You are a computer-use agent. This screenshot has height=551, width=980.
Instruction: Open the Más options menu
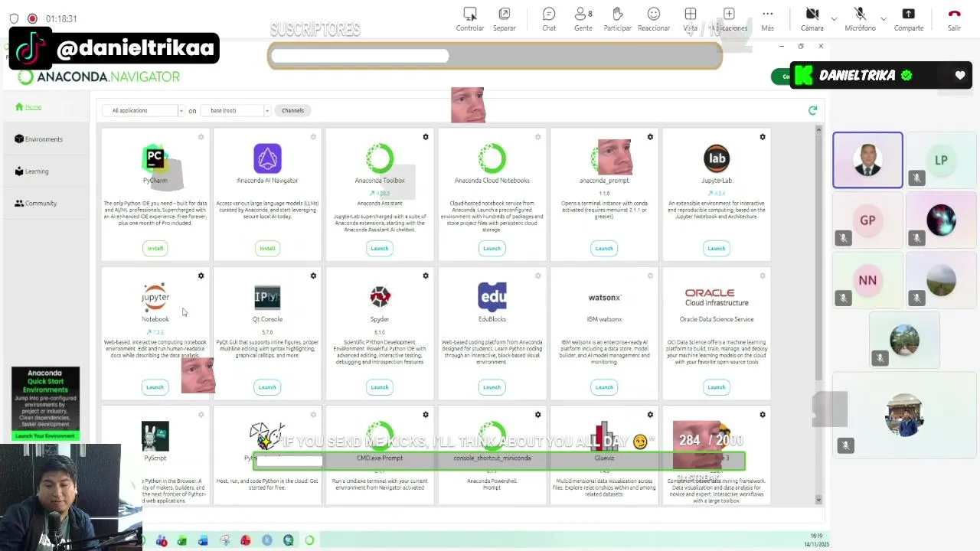point(767,18)
